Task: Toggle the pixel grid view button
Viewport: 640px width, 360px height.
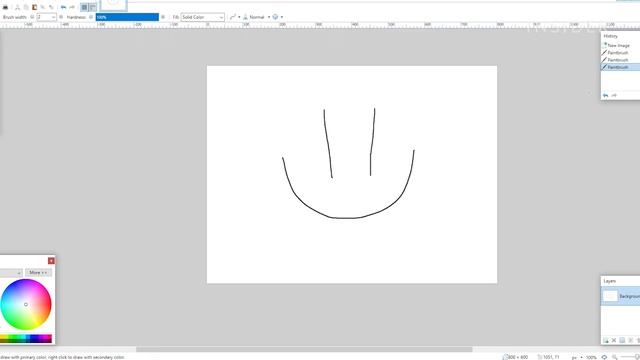Action: 84,7
